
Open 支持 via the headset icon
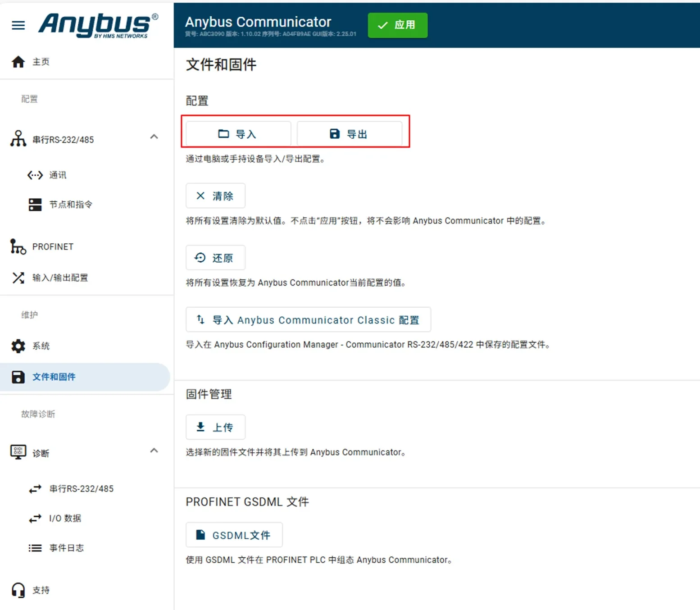click(x=18, y=590)
